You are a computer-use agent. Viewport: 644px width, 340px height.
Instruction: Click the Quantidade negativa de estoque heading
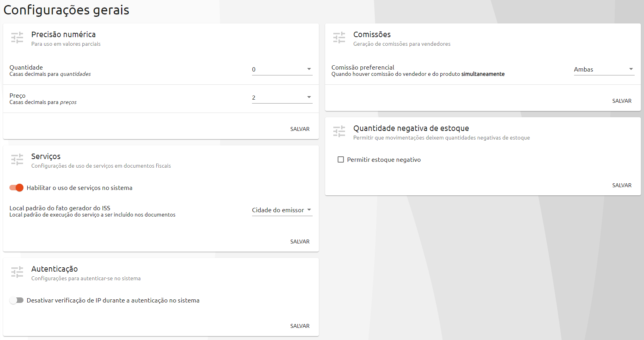(411, 128)
